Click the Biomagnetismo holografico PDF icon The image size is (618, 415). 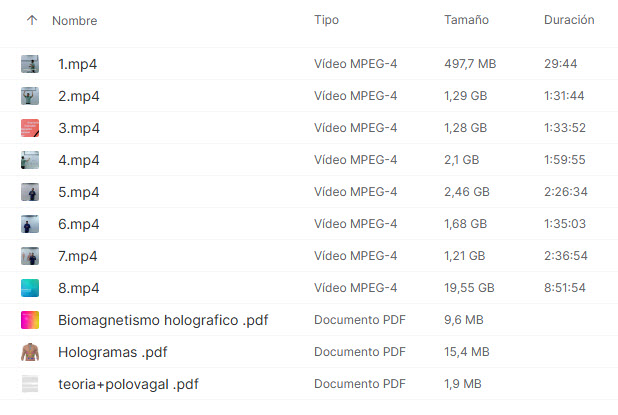click(30, 320)
